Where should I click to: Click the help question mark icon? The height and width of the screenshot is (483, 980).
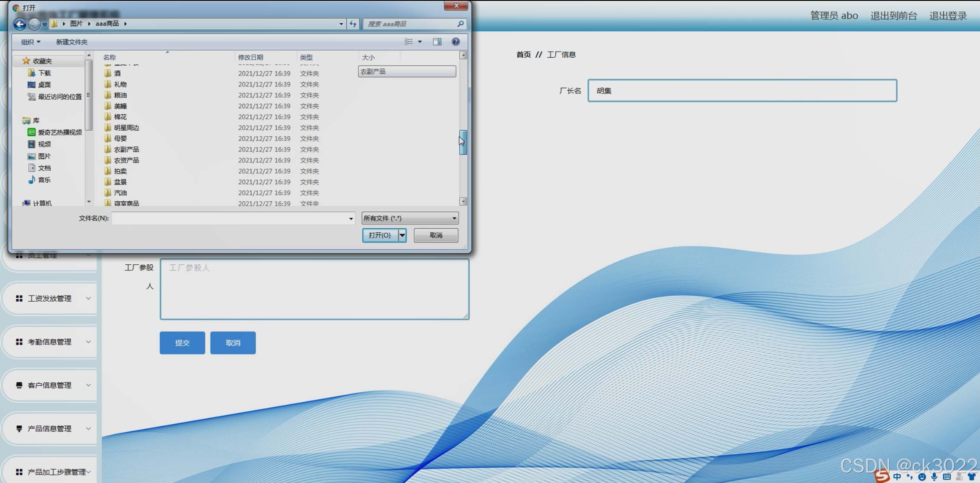coord(456,42)
